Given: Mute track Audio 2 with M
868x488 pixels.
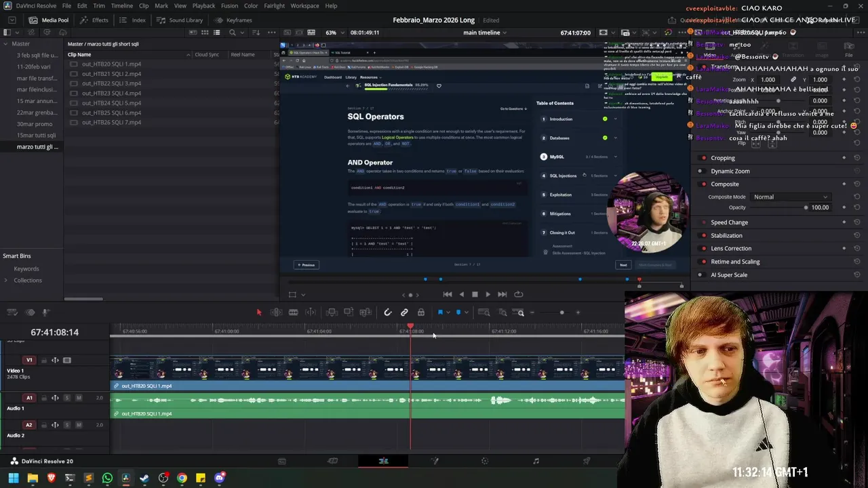Looking at the screenshot, I should point(79,425).
